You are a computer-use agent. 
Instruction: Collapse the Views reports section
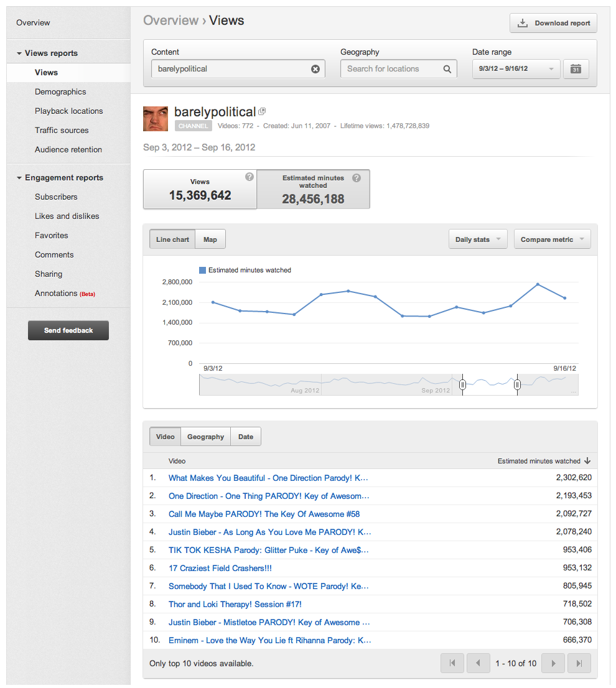pos(19,53)
